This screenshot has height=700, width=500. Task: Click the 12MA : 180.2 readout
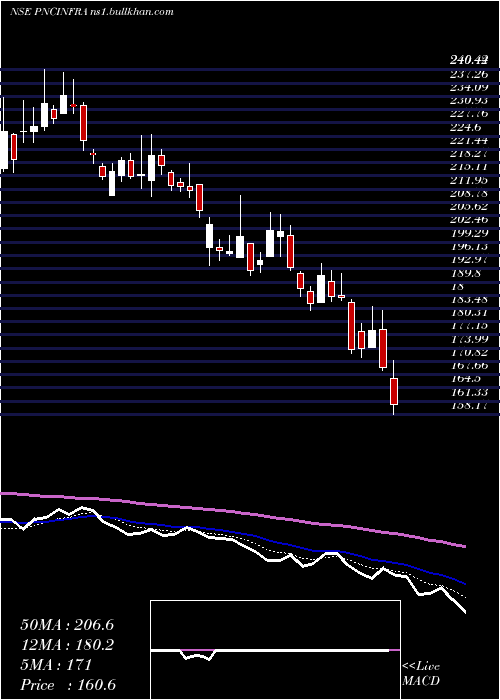[x=67, y=645]
